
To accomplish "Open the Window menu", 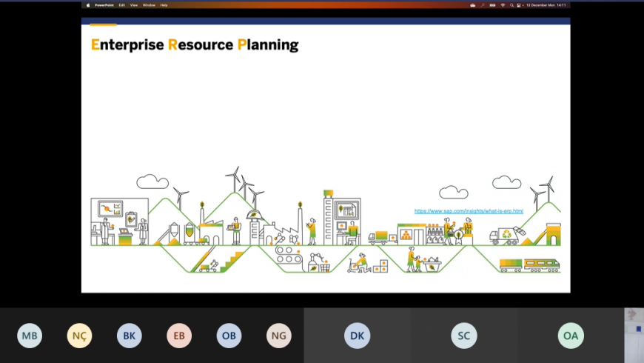I will click(x=149, y=4).
